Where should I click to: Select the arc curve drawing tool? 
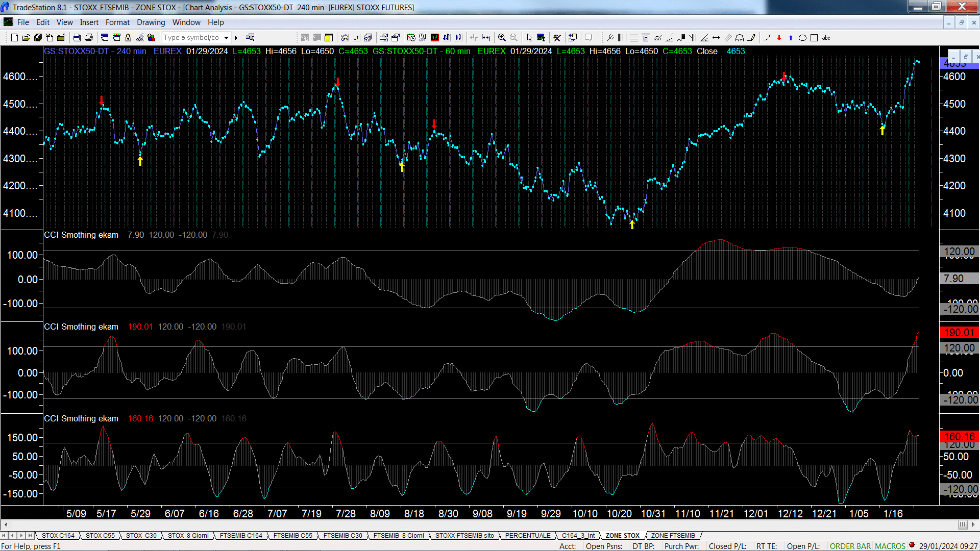(x=767, y=38)
